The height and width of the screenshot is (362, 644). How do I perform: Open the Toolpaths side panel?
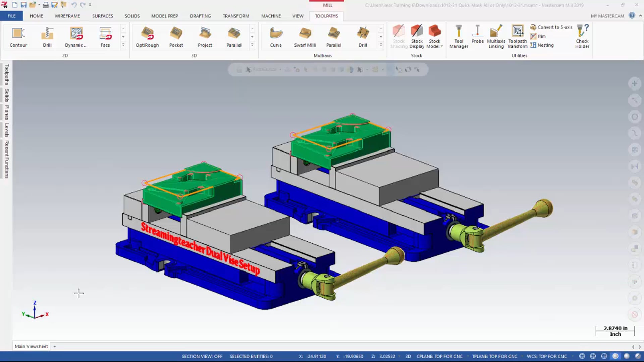[6, 74]
